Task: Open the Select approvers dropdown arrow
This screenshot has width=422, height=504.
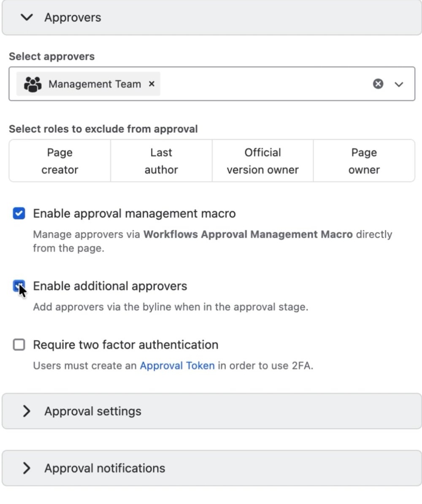Action: coord(399,84)
